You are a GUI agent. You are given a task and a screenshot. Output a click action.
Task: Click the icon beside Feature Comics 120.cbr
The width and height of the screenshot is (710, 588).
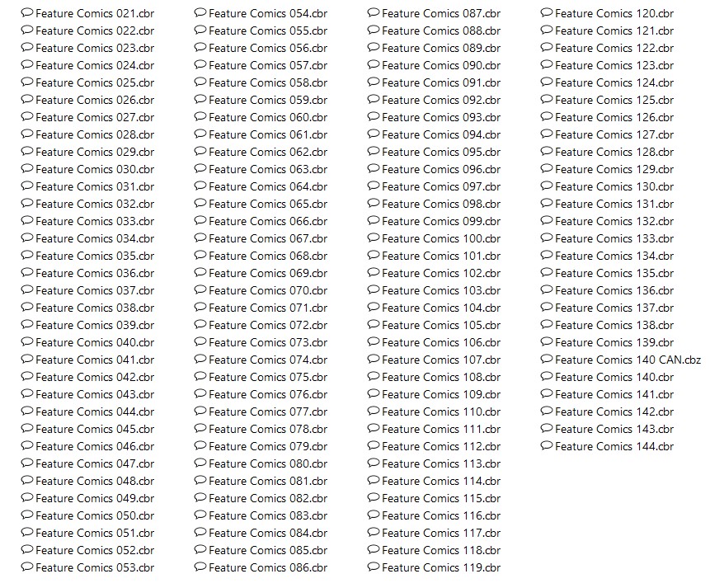(547, 13)
